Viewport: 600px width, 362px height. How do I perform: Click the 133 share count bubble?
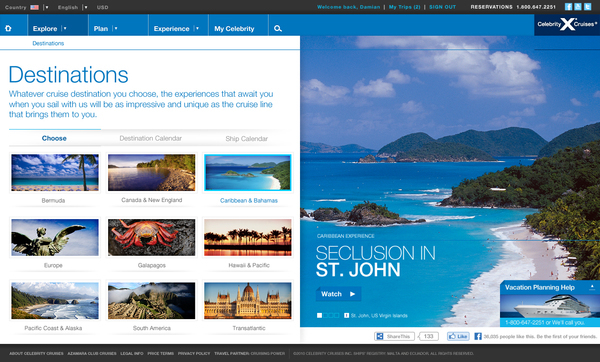[x=429, y=336]
